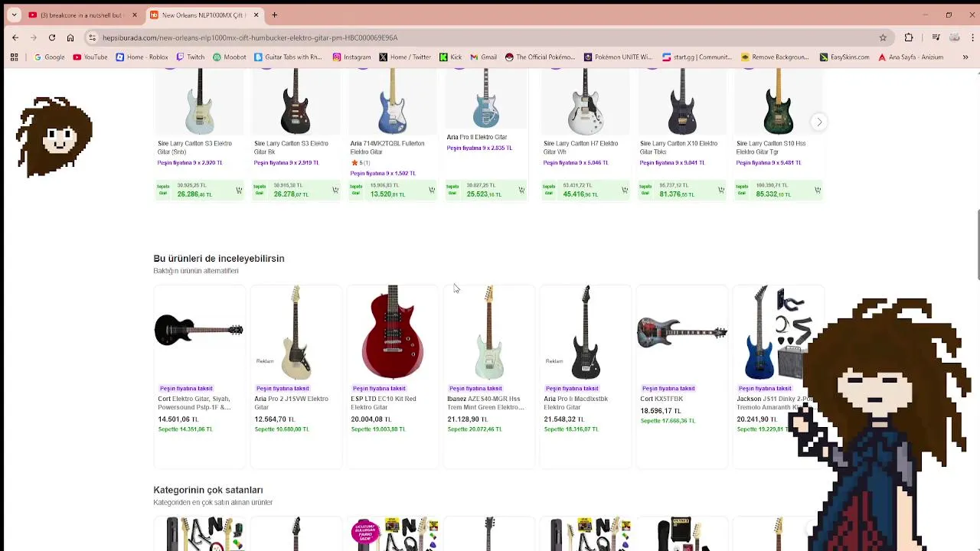Open Chrome apps grid bookmark

pos(14,57)
